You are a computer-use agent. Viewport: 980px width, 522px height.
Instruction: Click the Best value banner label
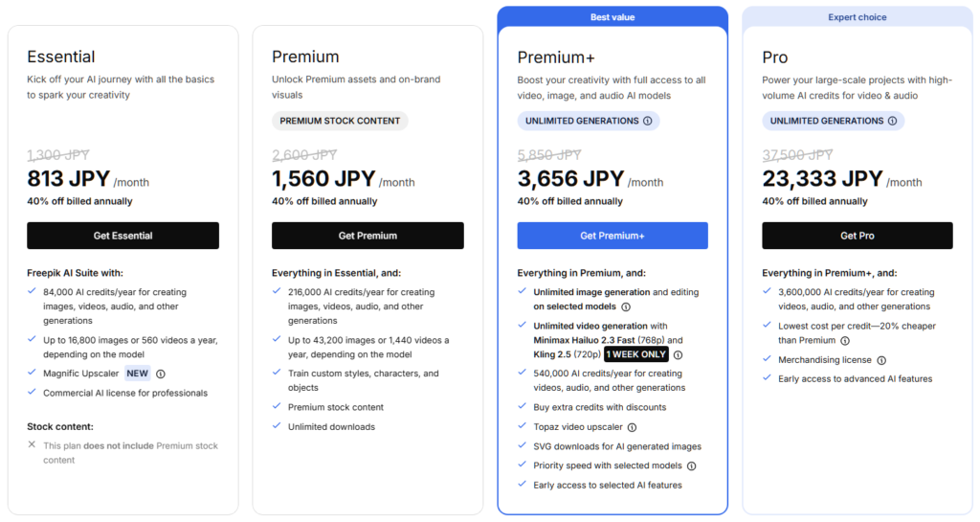pos(612,17)
